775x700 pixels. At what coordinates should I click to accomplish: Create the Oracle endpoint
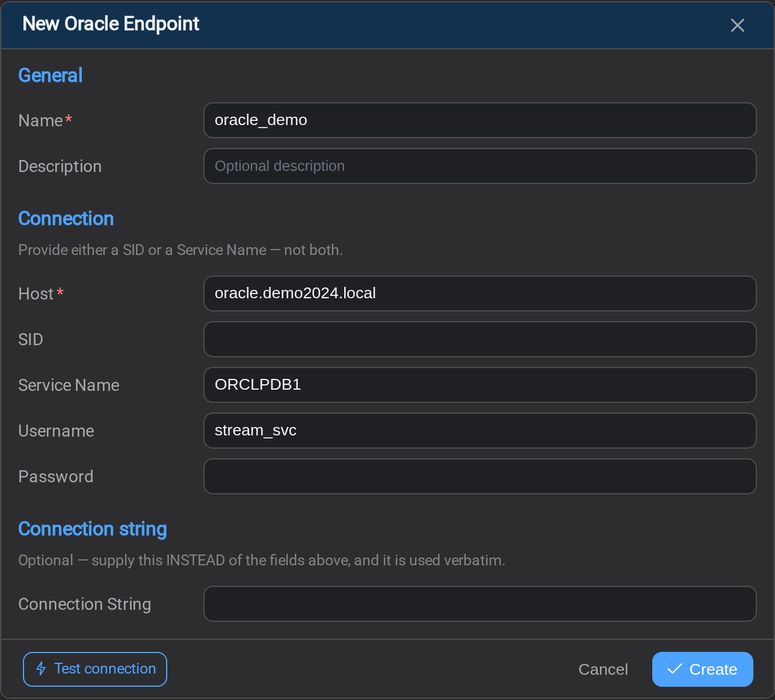[703, 669]
